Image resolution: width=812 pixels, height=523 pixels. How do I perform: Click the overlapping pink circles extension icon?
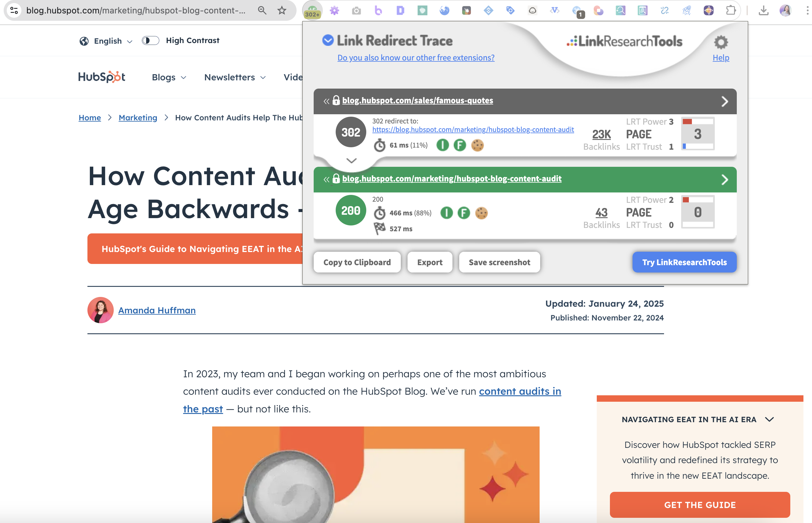(x=599, y=10)
